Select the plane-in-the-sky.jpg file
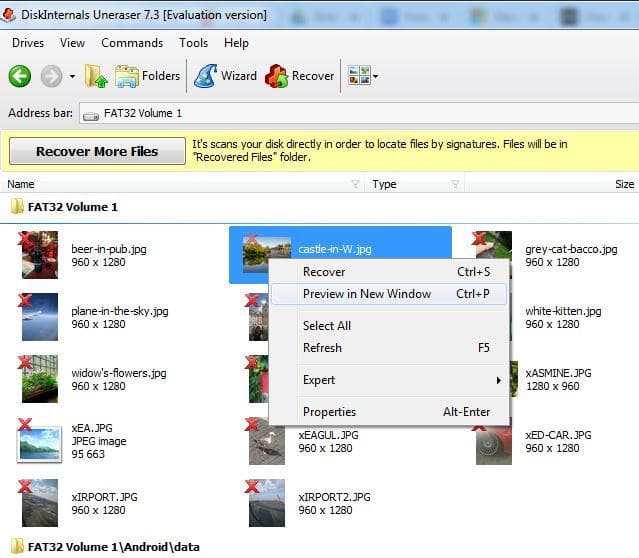Image resolution: width=639 pixels, height=558 pixels. [x=40, y=317]
